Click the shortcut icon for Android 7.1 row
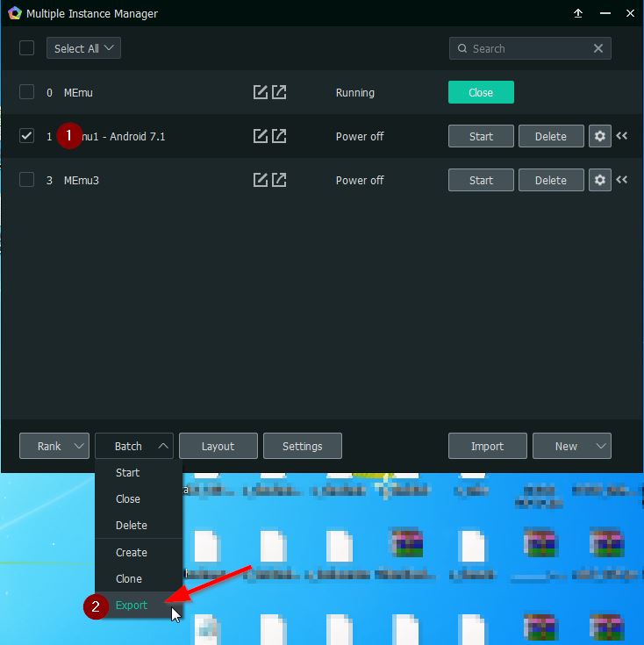 (279, 136)
